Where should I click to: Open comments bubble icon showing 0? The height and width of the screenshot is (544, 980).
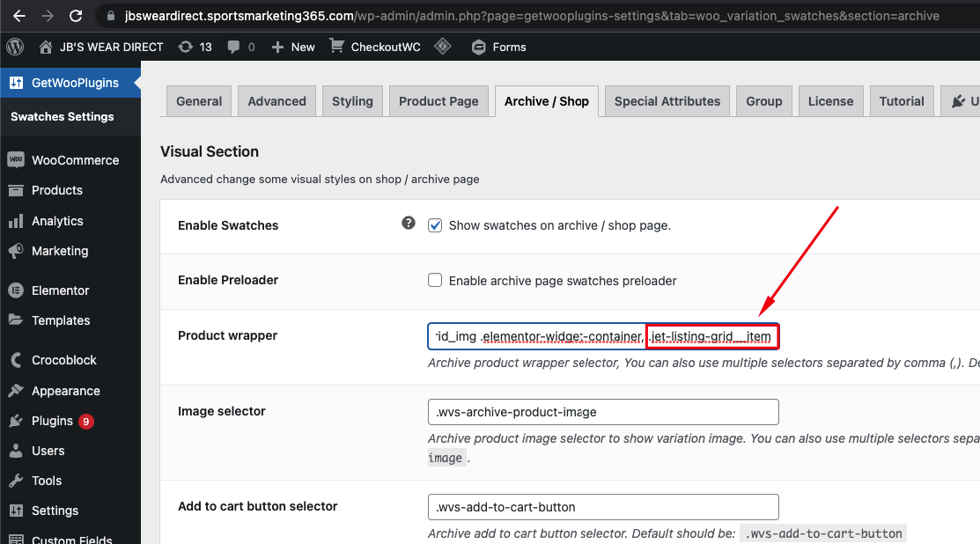click(x=233, y=47)
